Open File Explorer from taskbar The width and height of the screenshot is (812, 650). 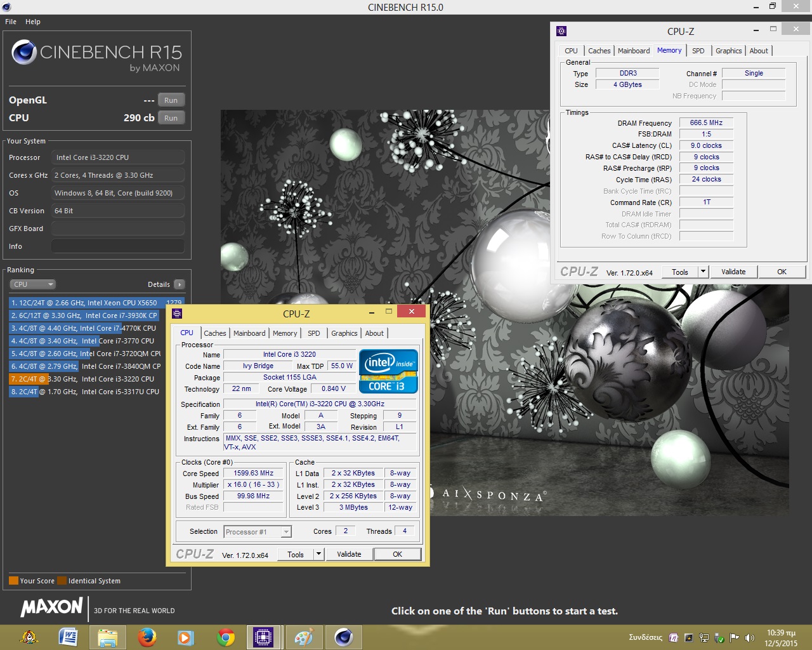107,637
